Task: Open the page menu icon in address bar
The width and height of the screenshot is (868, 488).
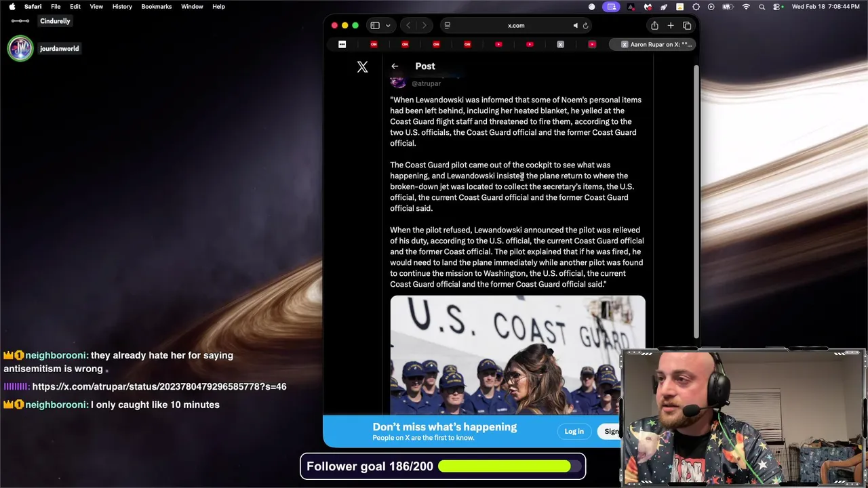Action: pyautogui.click(x=447, y=26)
